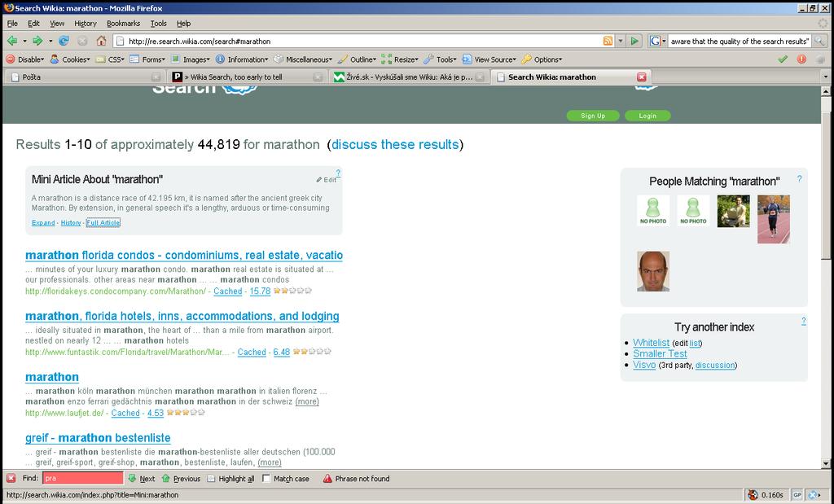Open the Outline developer toolbar menu
834x504 pixels.
pos(357,59)
